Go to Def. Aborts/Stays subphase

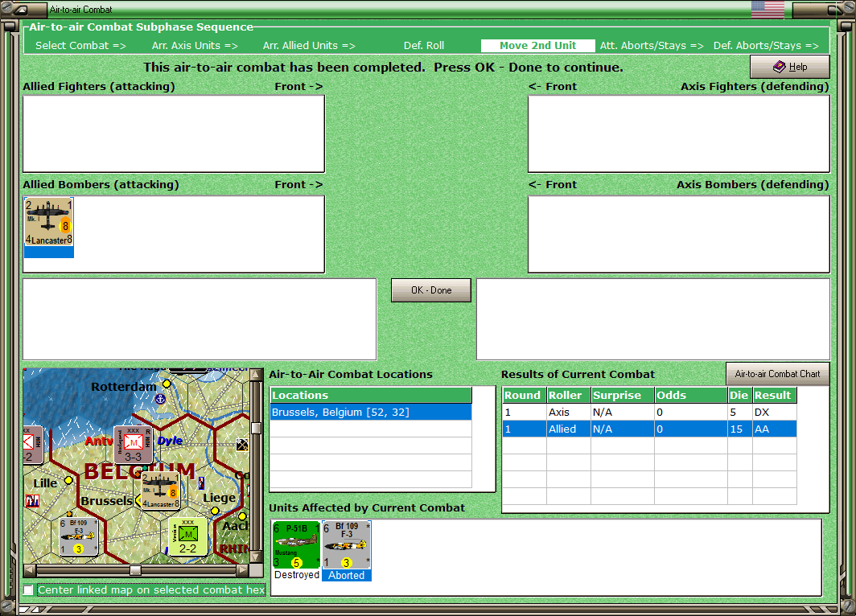tap(766, 46)
